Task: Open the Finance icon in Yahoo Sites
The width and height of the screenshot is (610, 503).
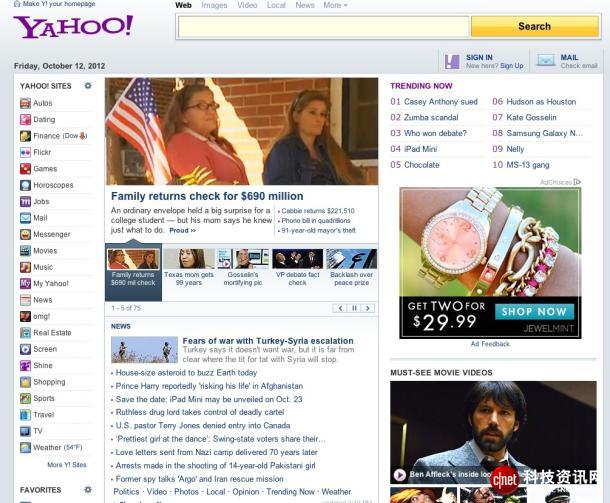Action: point(25,136)
